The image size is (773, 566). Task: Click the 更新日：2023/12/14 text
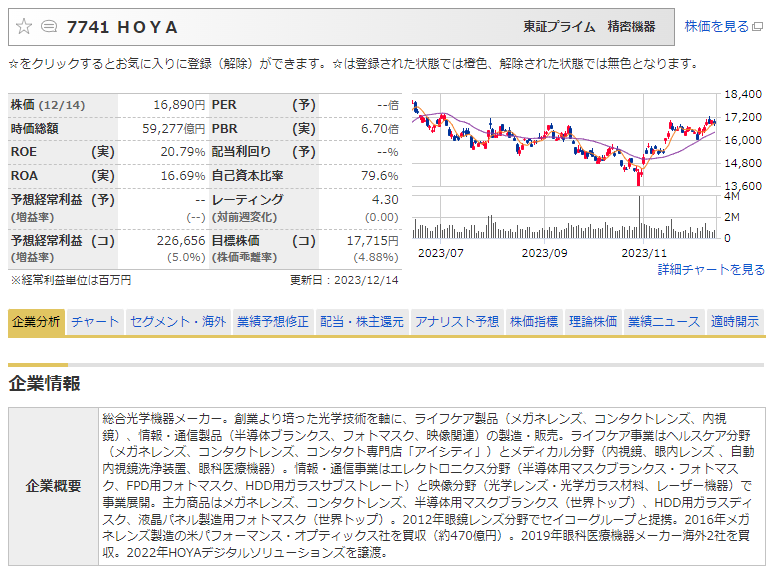344,280
